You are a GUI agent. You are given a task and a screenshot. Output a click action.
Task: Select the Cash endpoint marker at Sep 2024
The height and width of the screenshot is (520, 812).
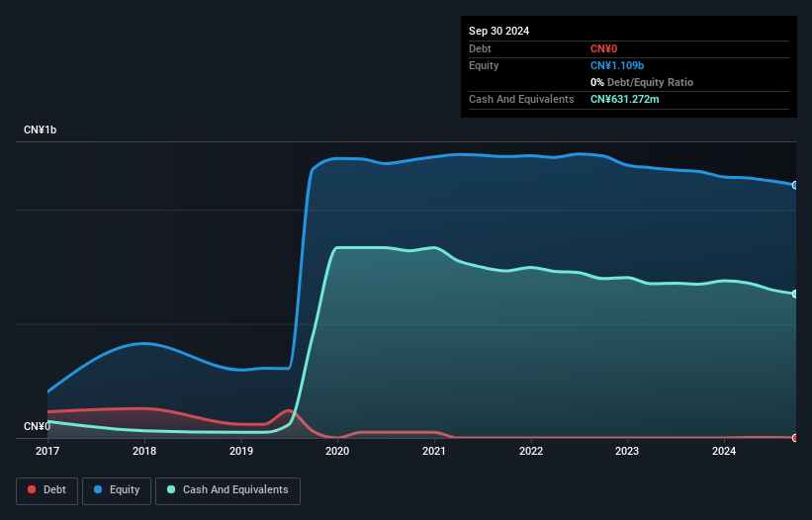[795, 294]
